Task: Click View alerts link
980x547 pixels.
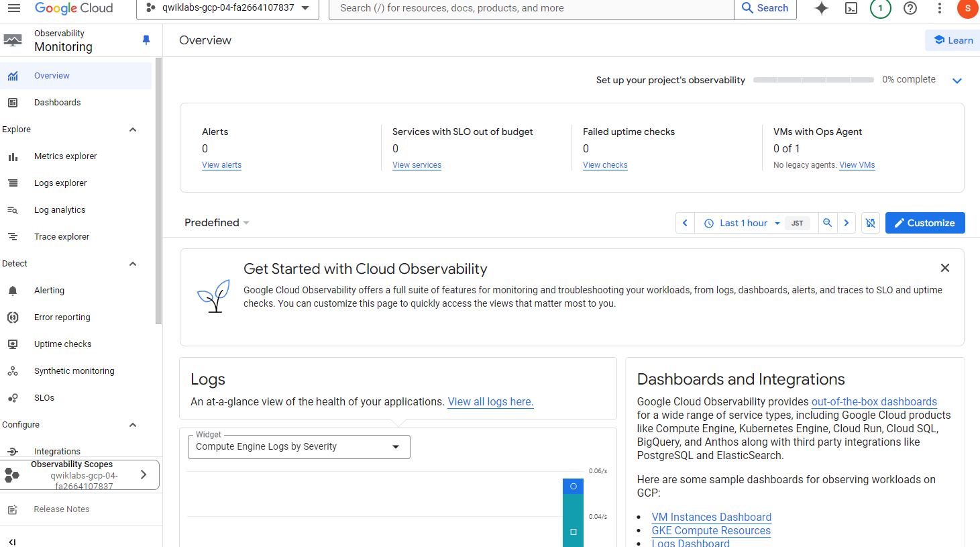Action: pyautogui.click(x=221, y=165)
